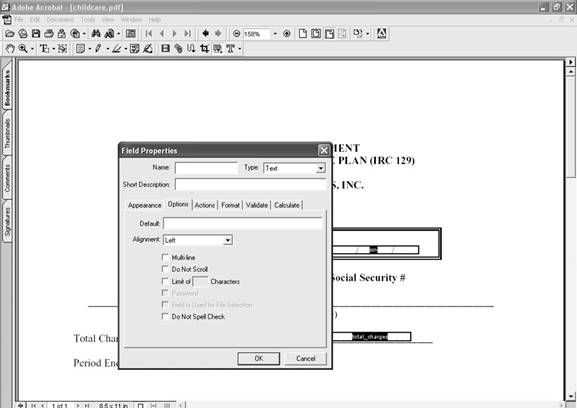Select the Pencil tool

(x=98, y=49)
